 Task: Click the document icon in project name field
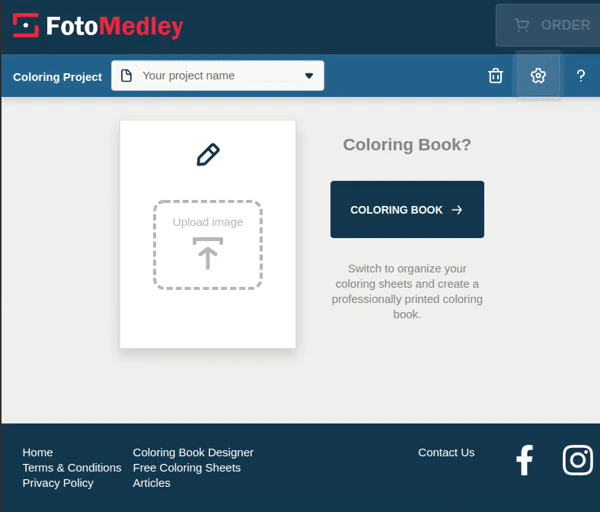coord(126,76)
